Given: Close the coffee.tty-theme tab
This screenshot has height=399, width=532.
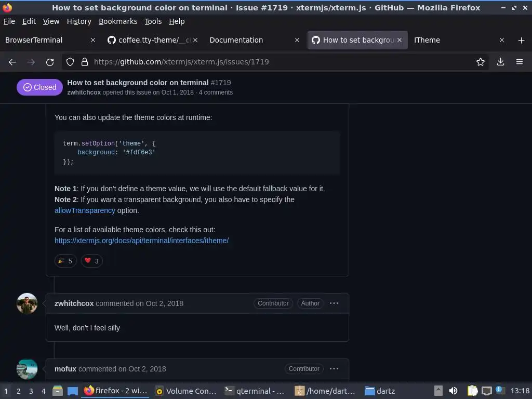Looking at the screenshot, I should [195, 40].
